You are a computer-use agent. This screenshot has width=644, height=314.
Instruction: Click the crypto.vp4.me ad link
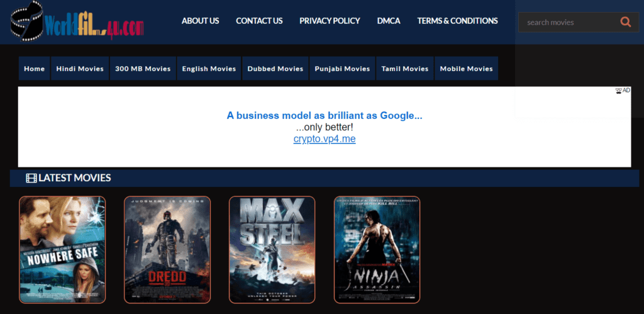[325, 139]
